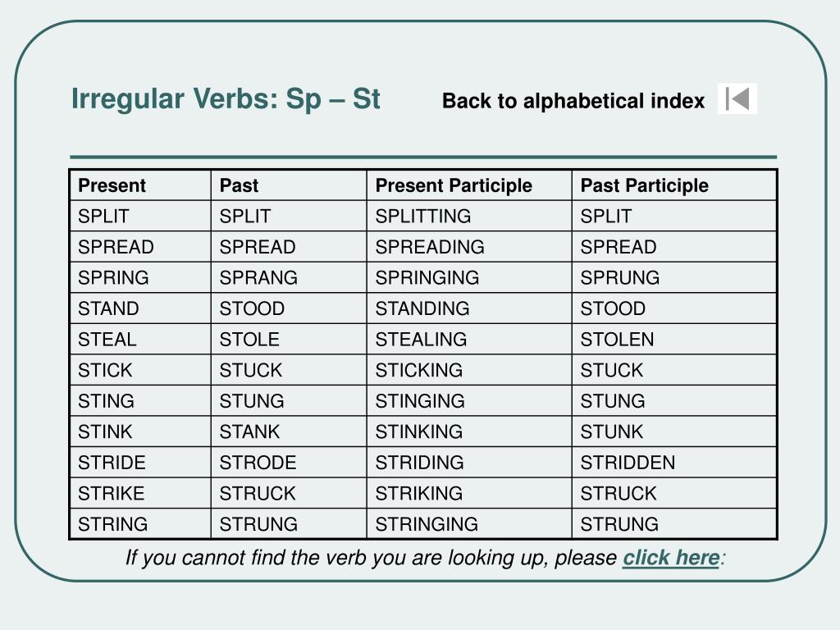
Task: Select the STOLEN cell
Action: [x=674, y=339]
